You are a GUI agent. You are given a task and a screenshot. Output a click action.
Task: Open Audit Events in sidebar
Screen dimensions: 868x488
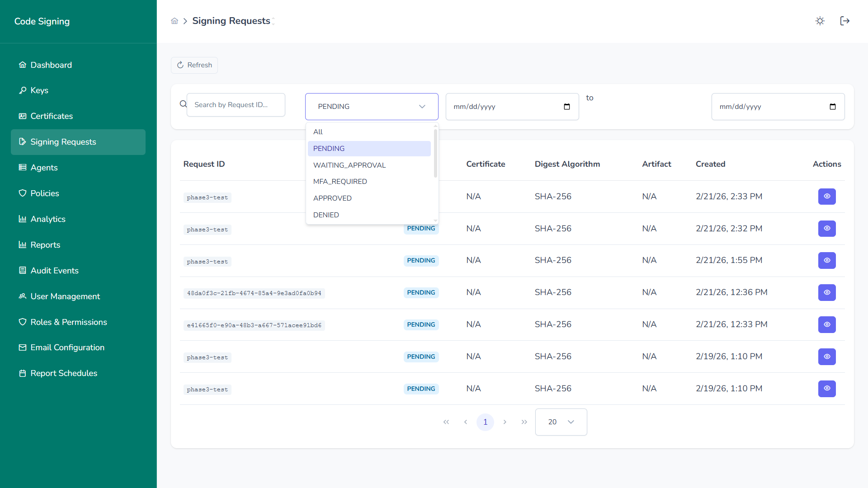pos(54,271)
